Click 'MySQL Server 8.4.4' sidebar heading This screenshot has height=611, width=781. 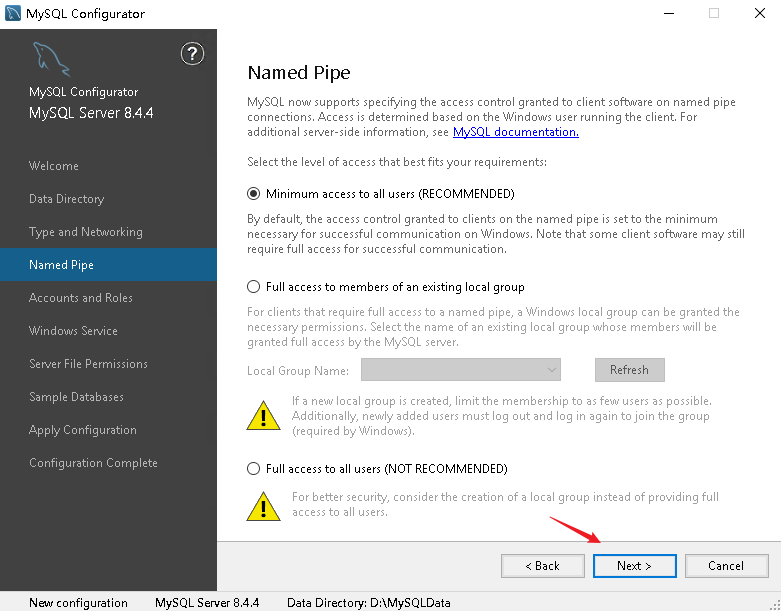pyautogui.click(x=91, y=113)
